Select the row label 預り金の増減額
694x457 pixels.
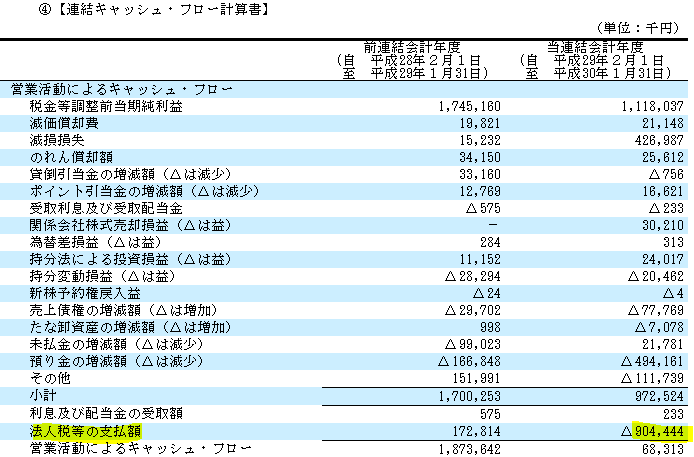coord(78,361)
